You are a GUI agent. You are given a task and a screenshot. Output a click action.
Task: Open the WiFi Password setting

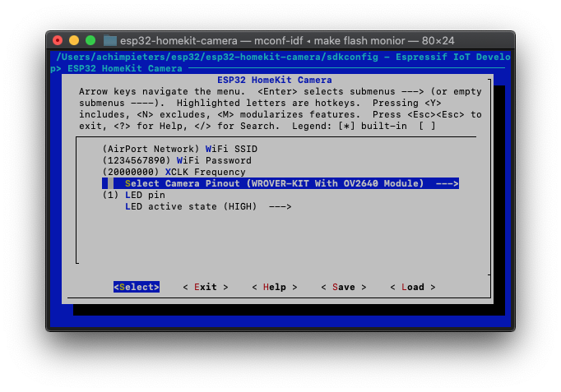[x=177, y=160]
